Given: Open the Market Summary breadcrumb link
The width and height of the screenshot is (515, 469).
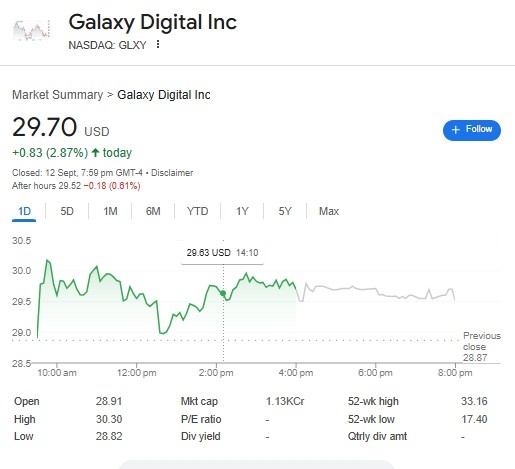Looking at the screenshot, I should point(58,95).
